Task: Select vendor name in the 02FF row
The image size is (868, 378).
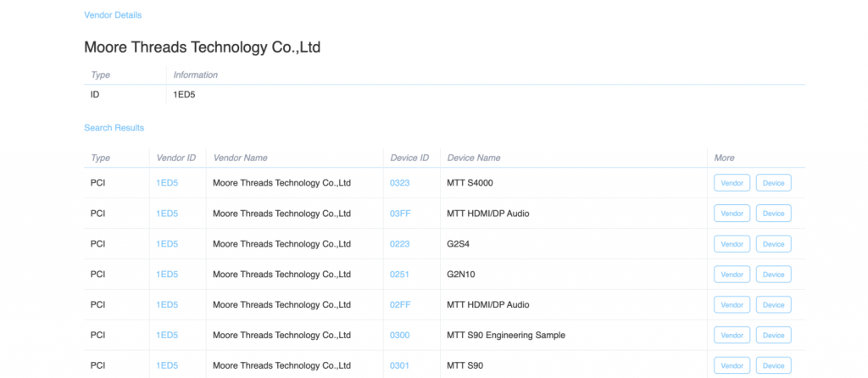Action: coord(282,304)
